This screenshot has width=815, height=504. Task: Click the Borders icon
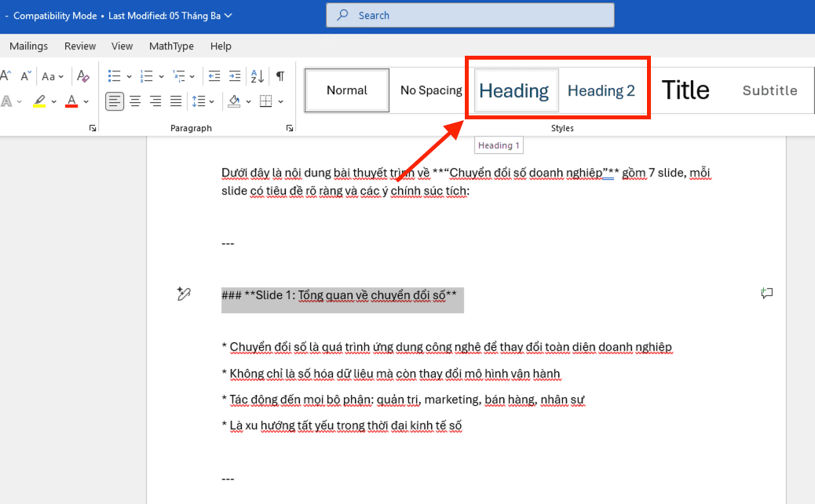[x=265, y=101]
